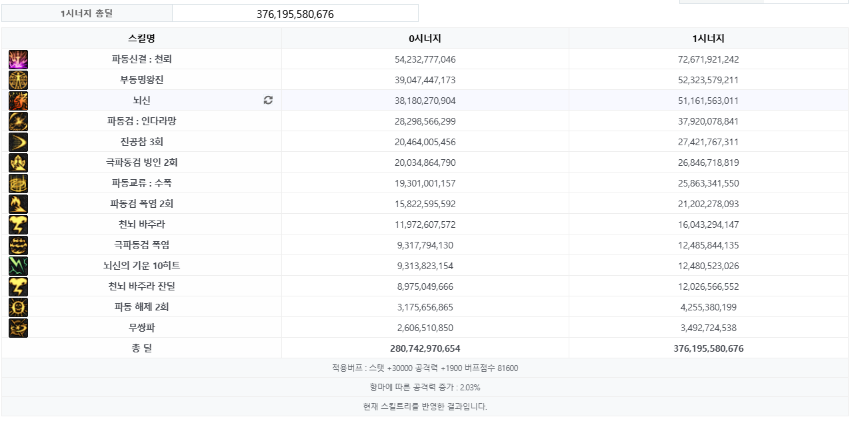The image size is (868, 427).
Task: Select the 부동명왕진 skill icon
Action: 18,80
